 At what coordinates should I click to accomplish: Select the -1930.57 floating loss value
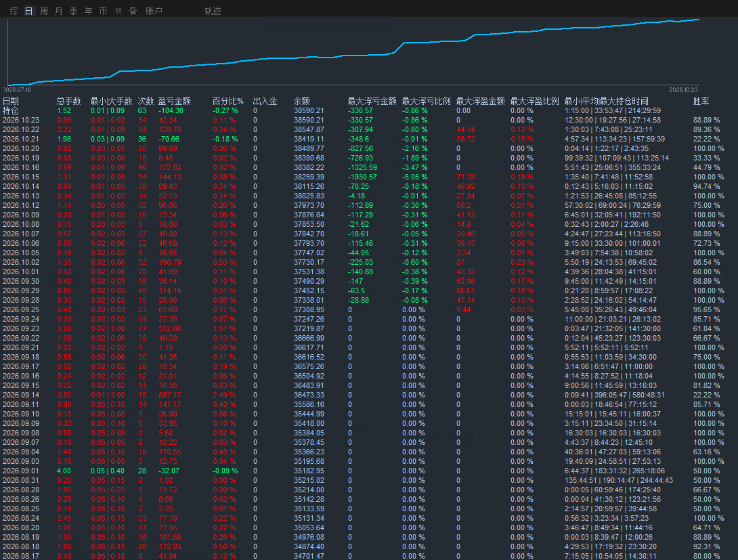(362, 177)
